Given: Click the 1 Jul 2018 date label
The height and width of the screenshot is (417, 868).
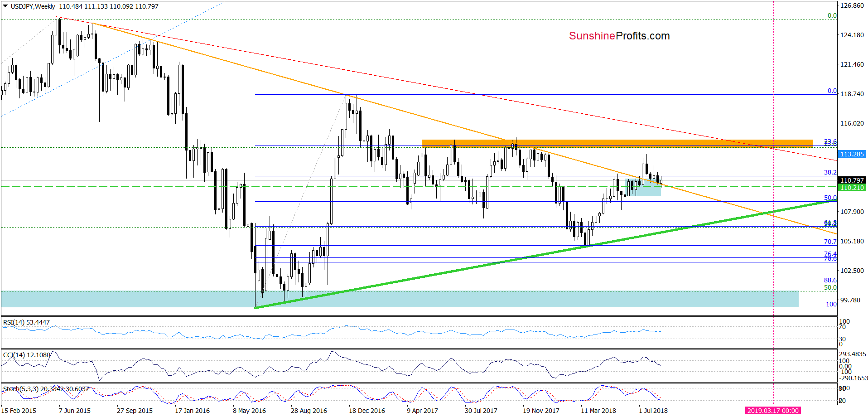Looking at the screenshot, I should 653,411.
